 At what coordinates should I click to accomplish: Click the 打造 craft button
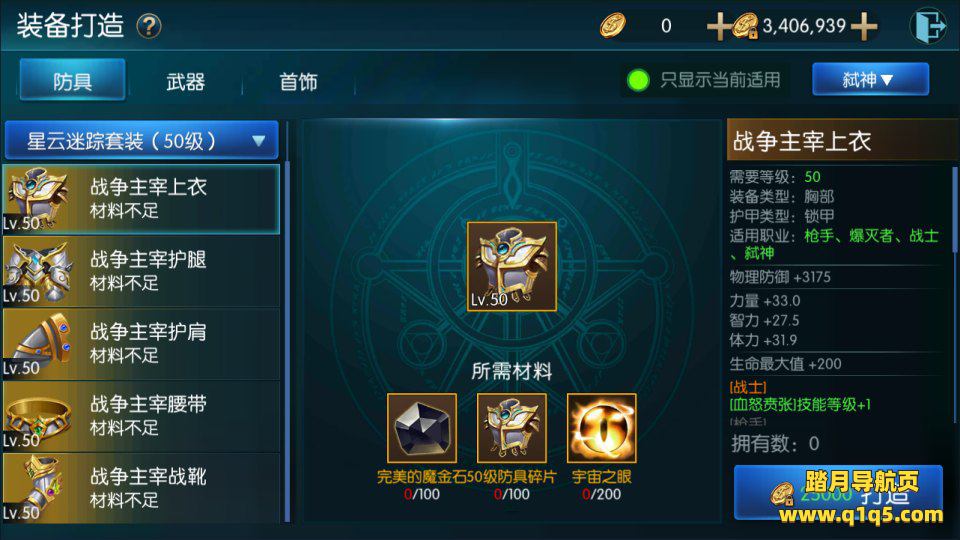pyautogui.click(x=838, y=492)
